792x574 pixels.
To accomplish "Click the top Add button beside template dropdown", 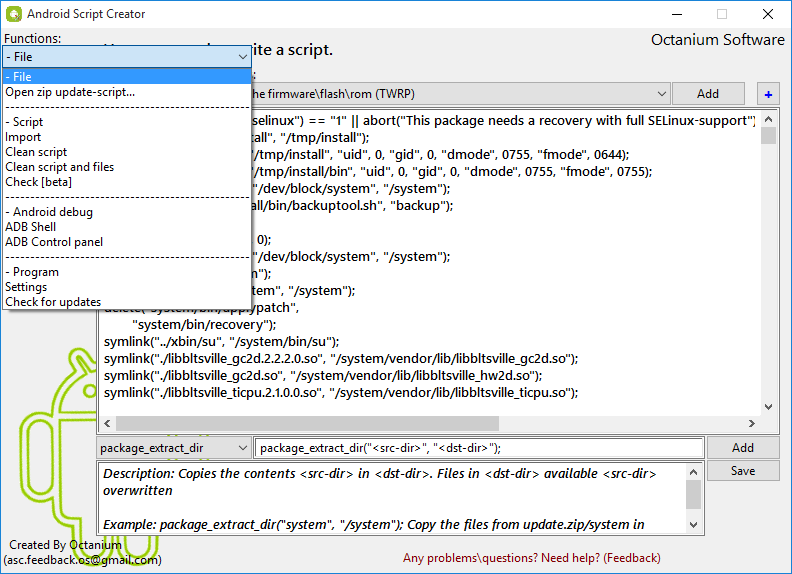I will pos(708,94).
